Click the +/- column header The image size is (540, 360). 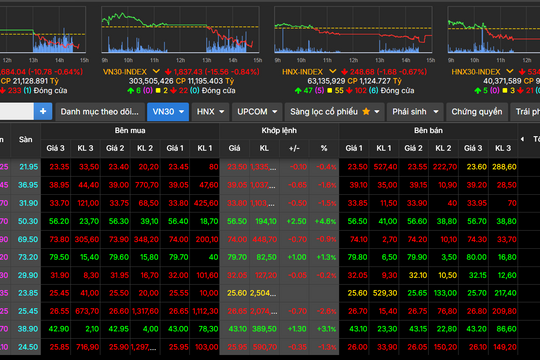pyautogui.click(x=294, y=148)
